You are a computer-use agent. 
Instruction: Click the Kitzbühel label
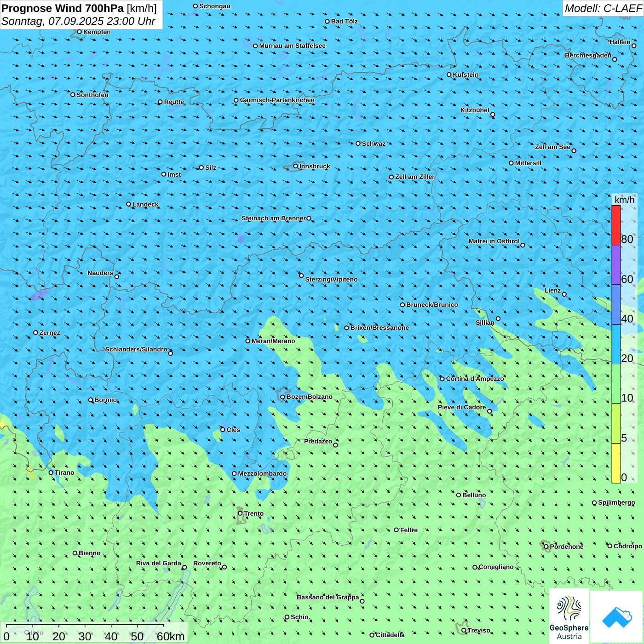[x=475, y=110]
